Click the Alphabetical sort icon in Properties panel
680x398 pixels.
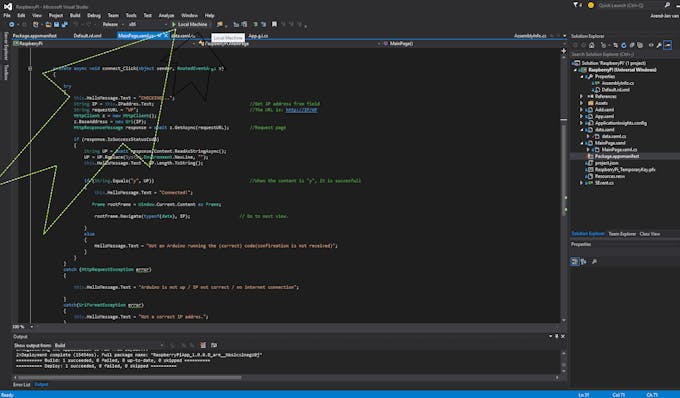(x=584, y=261)
